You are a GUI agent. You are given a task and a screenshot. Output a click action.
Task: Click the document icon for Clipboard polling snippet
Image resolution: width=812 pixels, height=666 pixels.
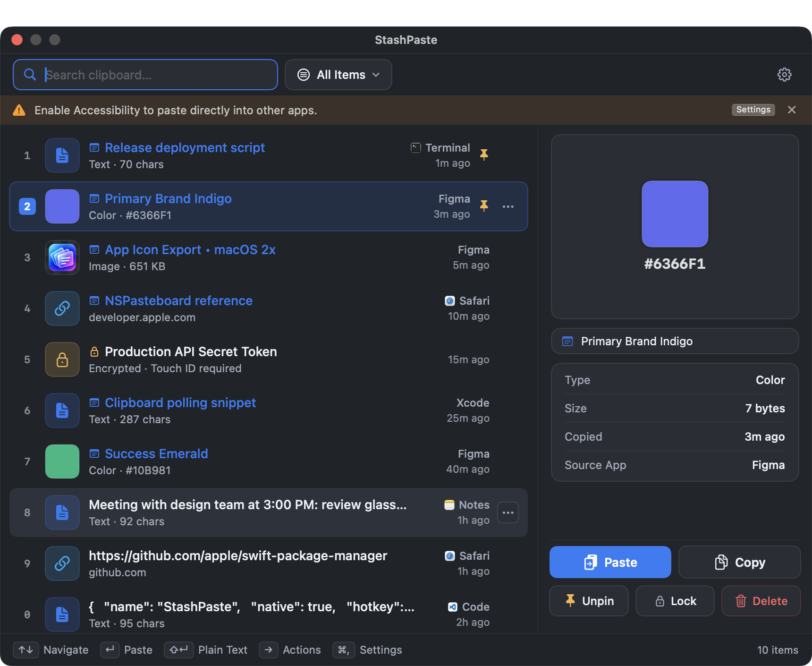point(62,410)
